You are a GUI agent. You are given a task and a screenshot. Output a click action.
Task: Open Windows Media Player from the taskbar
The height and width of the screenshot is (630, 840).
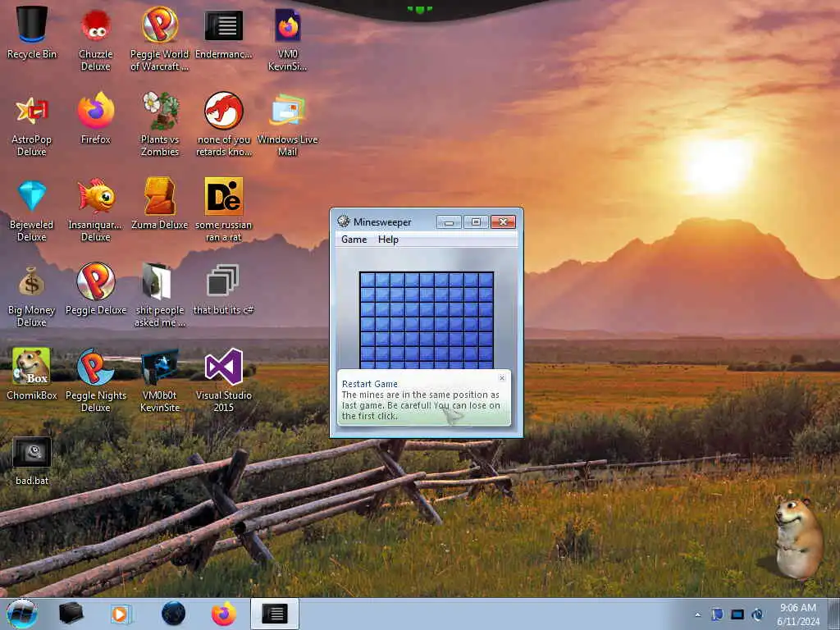coord(121,614)
